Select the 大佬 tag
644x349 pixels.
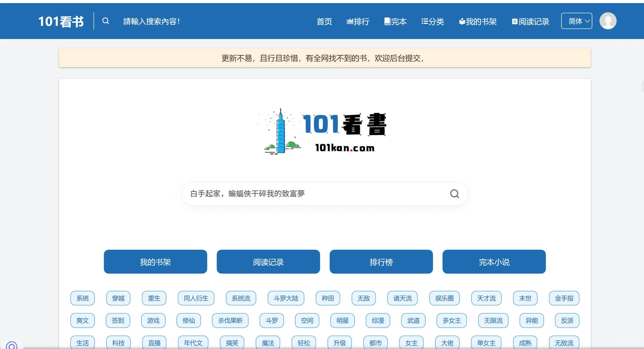[447, 343]
